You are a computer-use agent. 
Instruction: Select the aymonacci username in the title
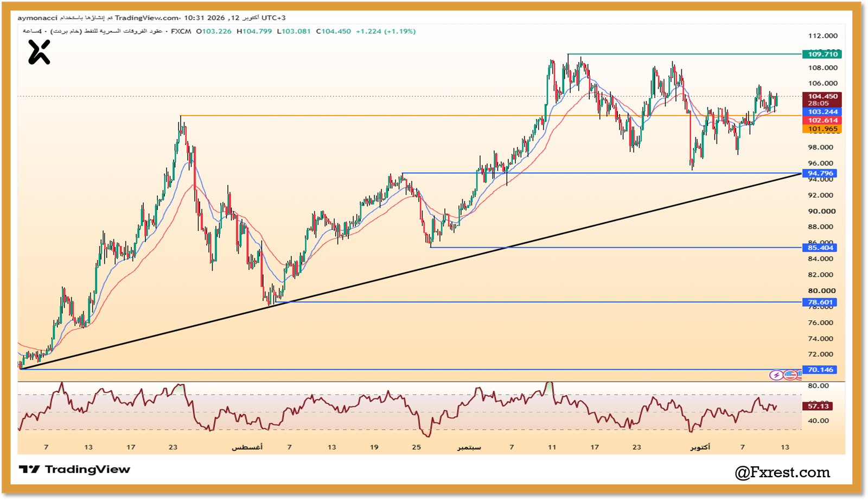tap(37, 18)
